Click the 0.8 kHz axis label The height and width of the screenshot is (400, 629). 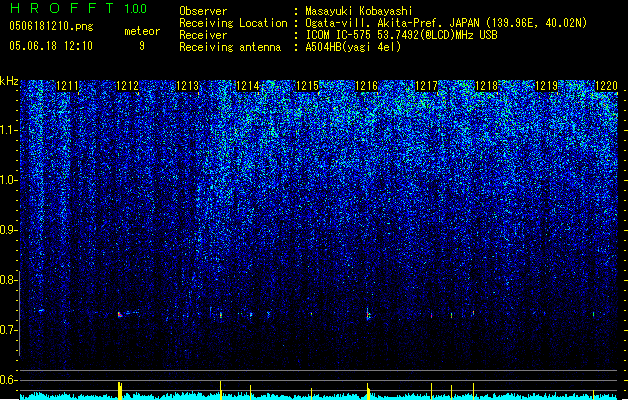tap(8, 280)
